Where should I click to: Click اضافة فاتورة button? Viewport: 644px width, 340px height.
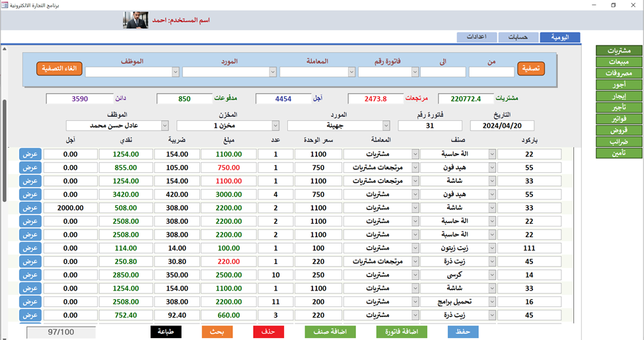tap(402, 332)
